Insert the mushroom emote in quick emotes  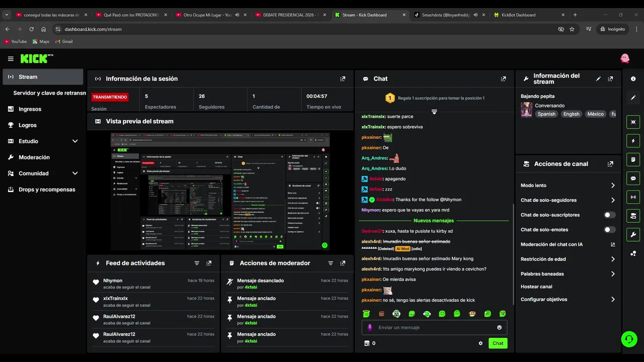point(472,314)
